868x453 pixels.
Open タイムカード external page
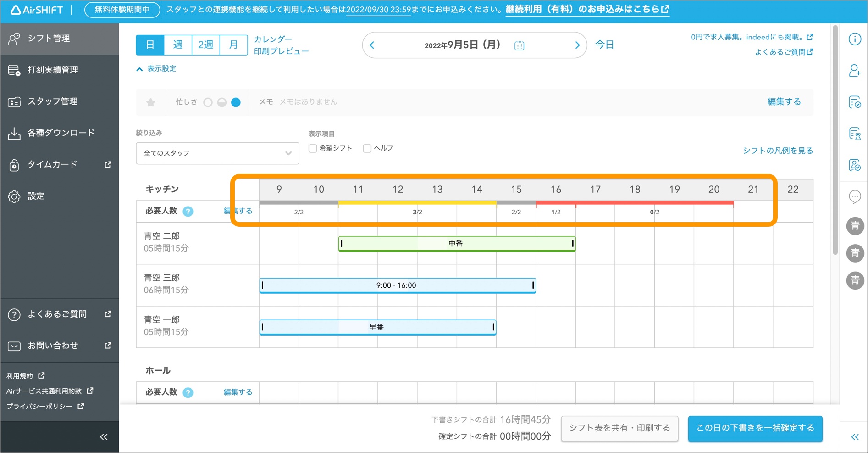[50, 164]
